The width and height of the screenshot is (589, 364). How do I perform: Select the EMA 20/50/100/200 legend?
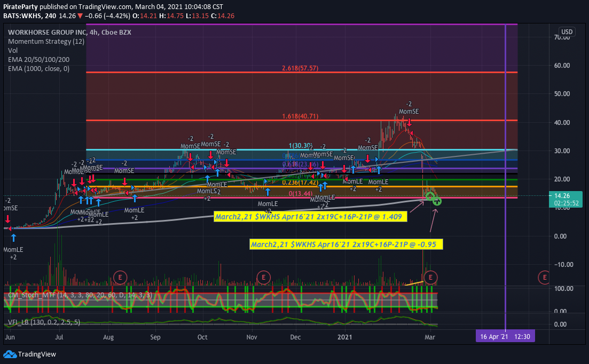pyautogui.click(x=38, y=59)
